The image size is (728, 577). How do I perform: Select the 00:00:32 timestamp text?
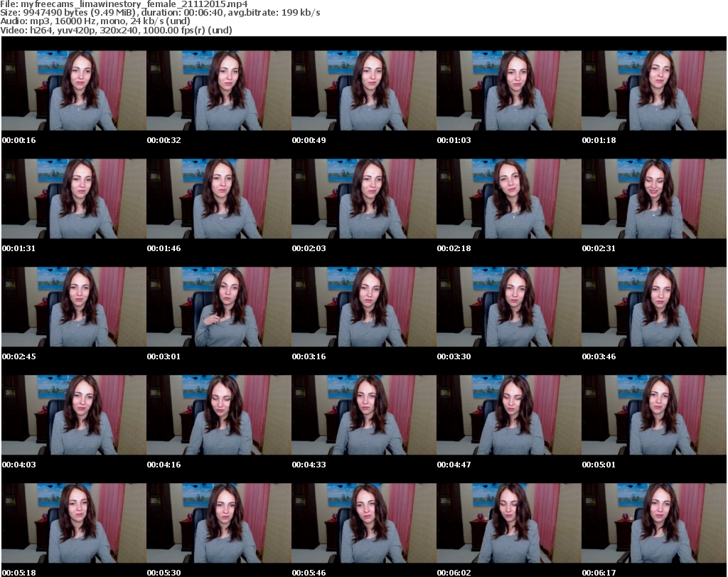164,140
